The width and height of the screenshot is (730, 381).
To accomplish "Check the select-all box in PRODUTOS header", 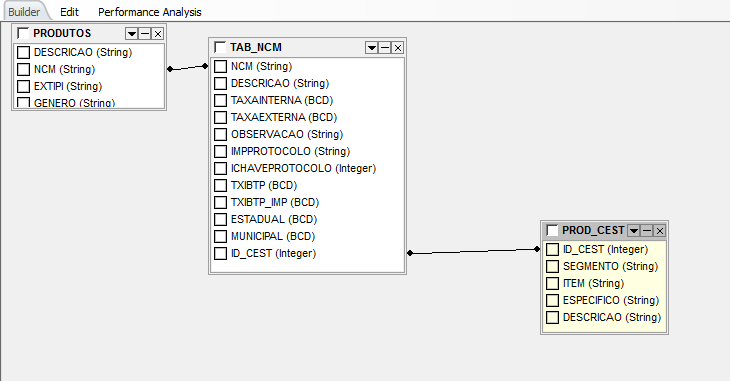I will point(23,33).
